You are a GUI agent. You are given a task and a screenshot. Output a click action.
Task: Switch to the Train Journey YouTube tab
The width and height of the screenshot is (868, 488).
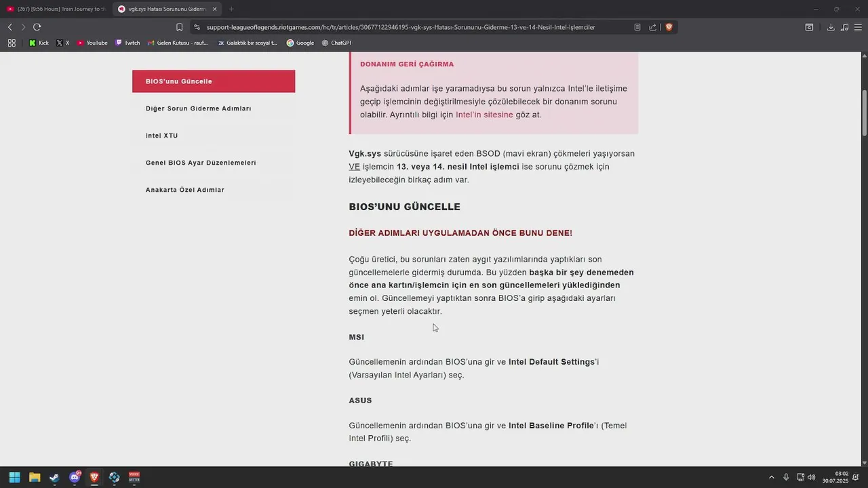pos(56,9)
